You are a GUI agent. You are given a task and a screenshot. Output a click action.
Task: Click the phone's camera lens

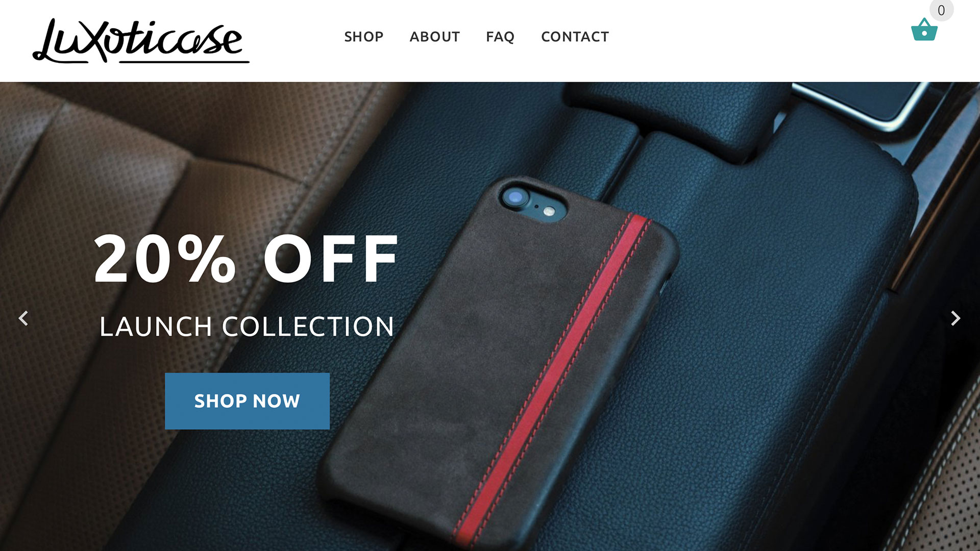tap(516, 197)
